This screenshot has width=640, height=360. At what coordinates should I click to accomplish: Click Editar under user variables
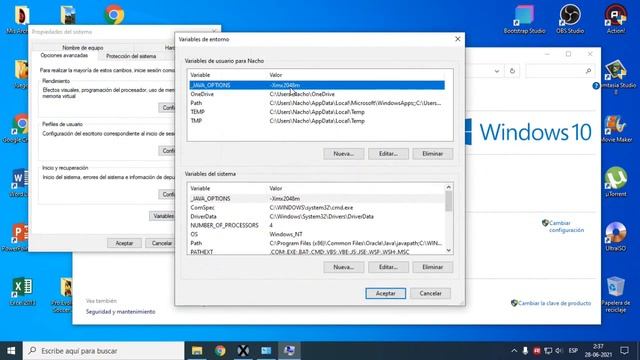pos(388,154)
